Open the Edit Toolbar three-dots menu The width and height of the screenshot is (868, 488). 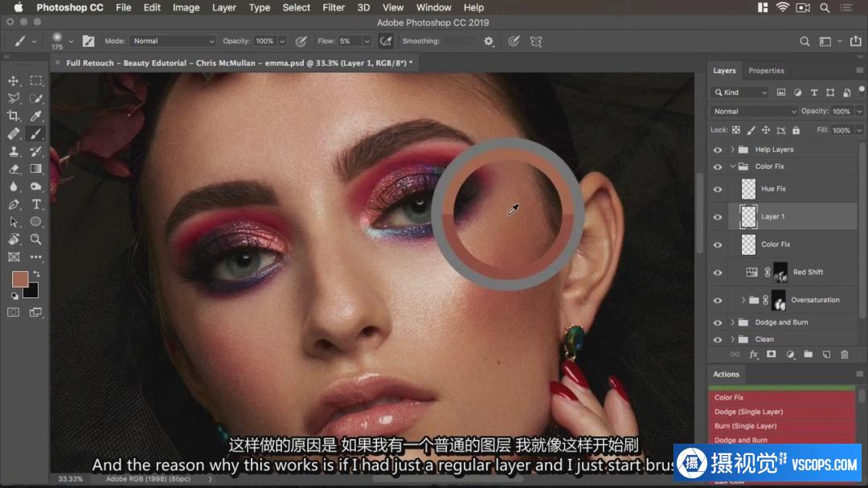[36, 257]
